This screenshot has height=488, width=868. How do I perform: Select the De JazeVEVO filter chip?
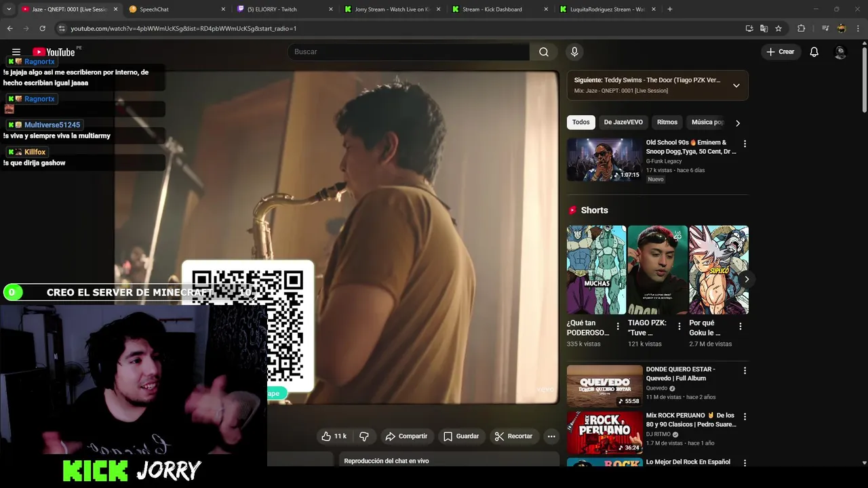(623, 123)
